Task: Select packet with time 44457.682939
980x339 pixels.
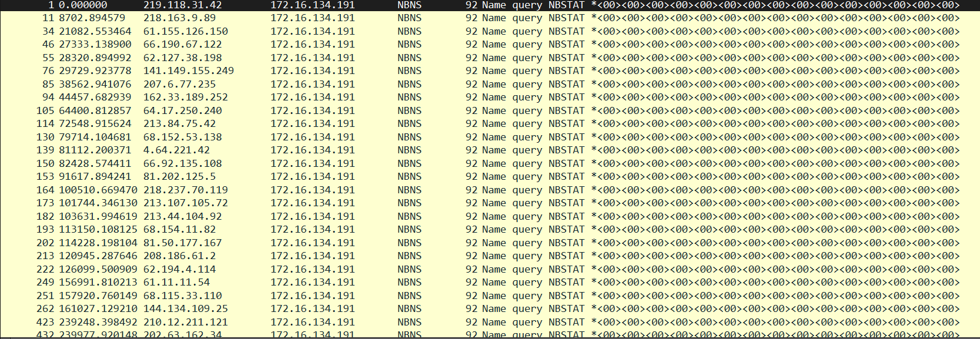Action: coord(490,97)
